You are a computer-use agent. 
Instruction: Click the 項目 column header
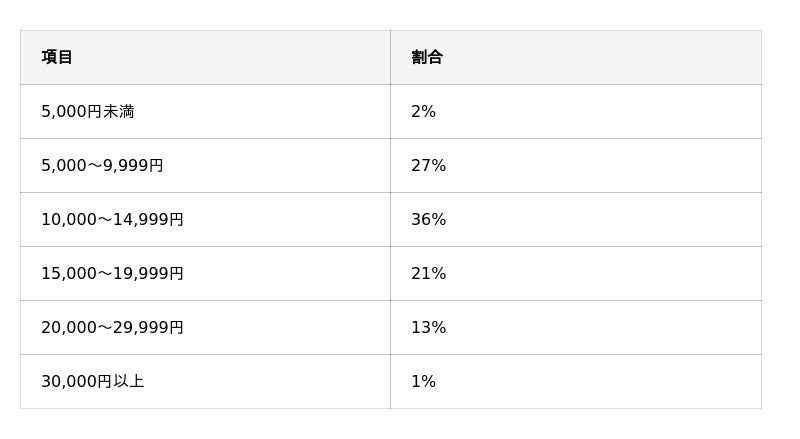[205, 57]
